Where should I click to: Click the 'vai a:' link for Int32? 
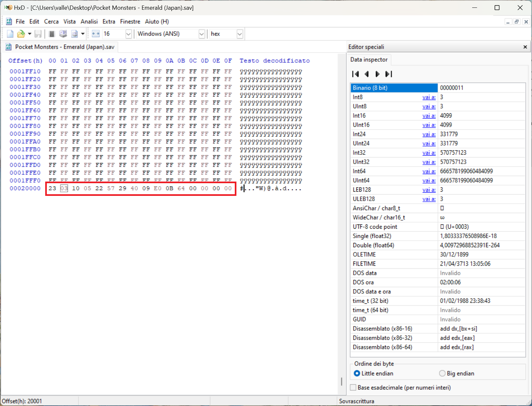pos(429,153)
